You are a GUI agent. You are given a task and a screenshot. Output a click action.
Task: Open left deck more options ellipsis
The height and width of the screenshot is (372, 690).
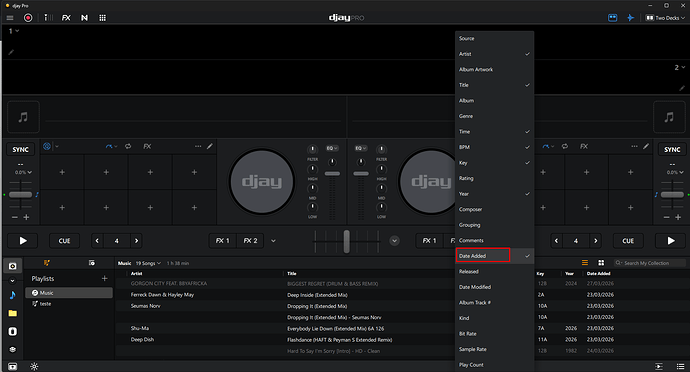[x=198, y=146]
